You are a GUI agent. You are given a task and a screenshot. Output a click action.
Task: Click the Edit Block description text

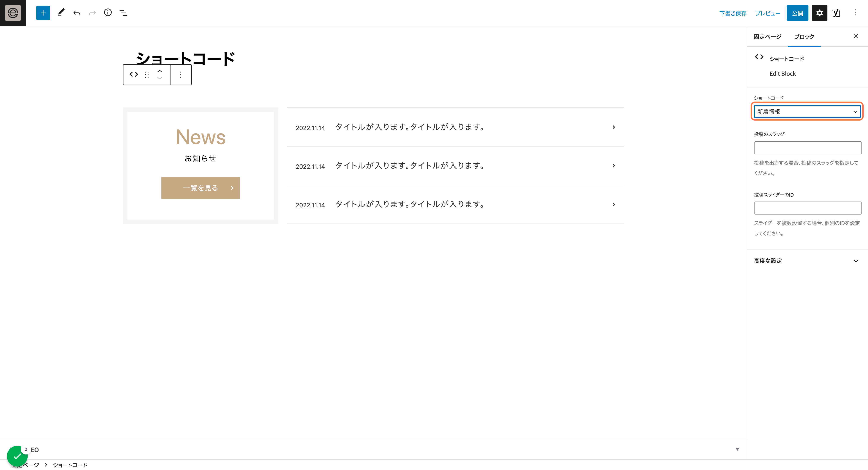point(782,74)
